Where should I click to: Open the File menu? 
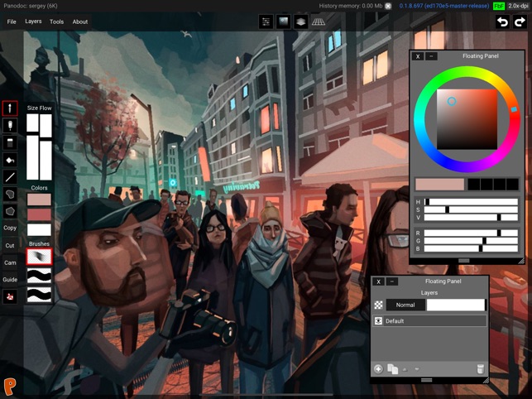[x=12, y=22]
